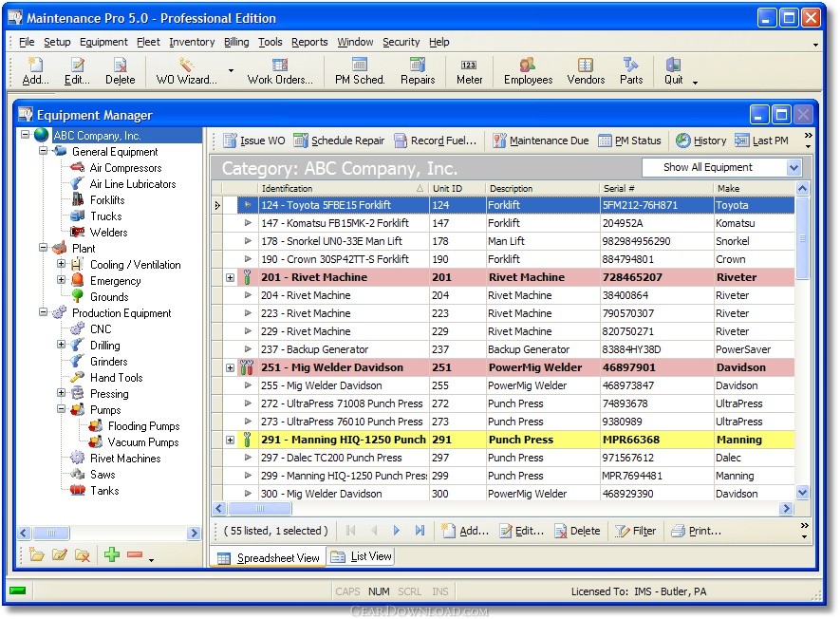Expand row 201 - Rivet Machine
Image resolution: width=840 pixels, height=619 pixels.
tap(230, 277)
